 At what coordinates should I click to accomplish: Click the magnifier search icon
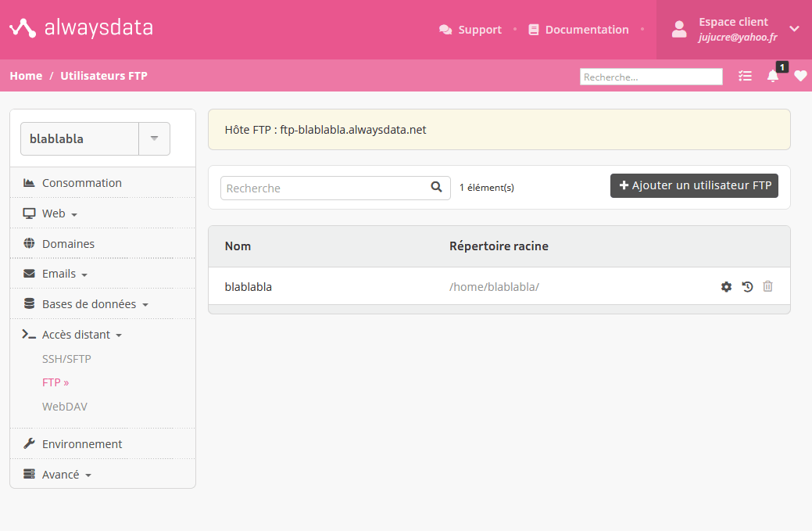437,187
